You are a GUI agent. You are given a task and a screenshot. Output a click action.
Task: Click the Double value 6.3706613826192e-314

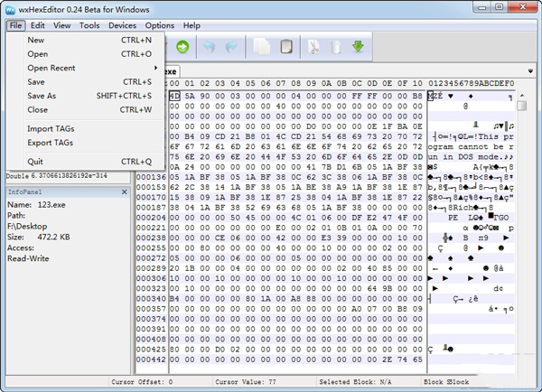[70, 175]
